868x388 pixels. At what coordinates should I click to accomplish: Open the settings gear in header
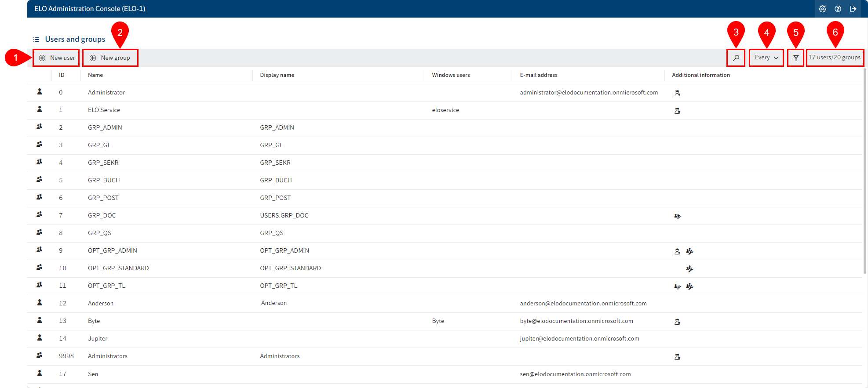[x=822, y=9]
